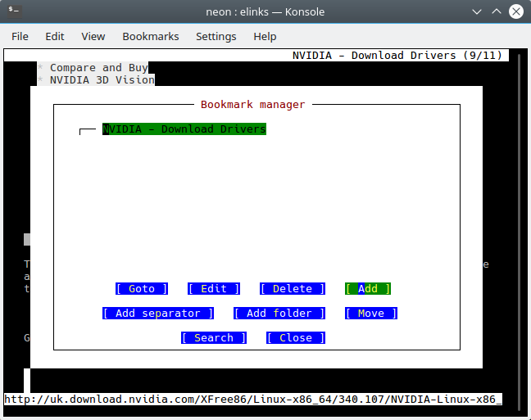Click the Delete button
Image resolution: width=531 pixels, height=420 pixels.
[x=293, y=289]
